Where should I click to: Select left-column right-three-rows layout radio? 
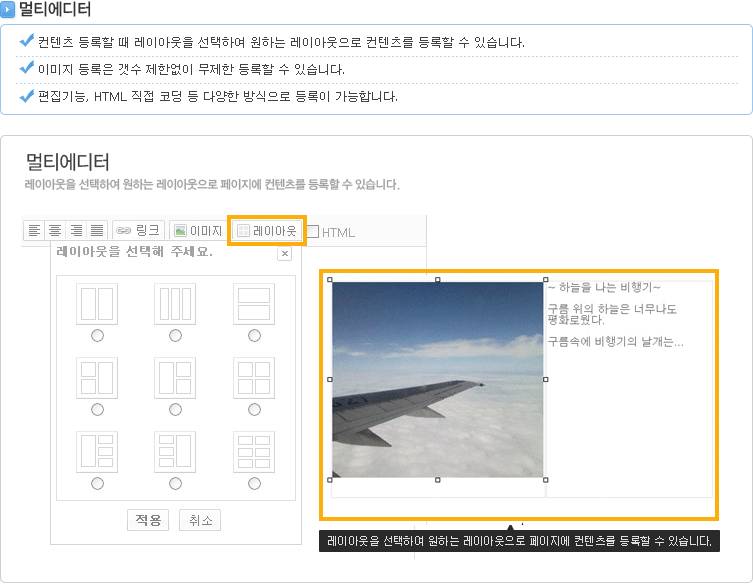97,483
